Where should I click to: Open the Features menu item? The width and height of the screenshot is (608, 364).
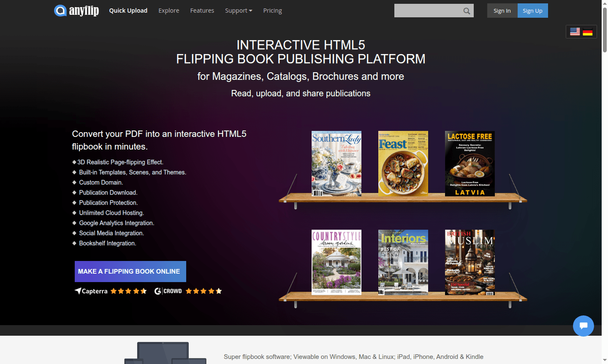point(202,11)
